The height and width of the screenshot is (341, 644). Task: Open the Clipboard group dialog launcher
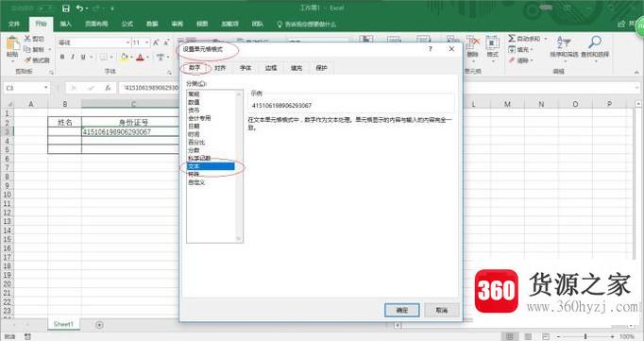tap(52, 73)
